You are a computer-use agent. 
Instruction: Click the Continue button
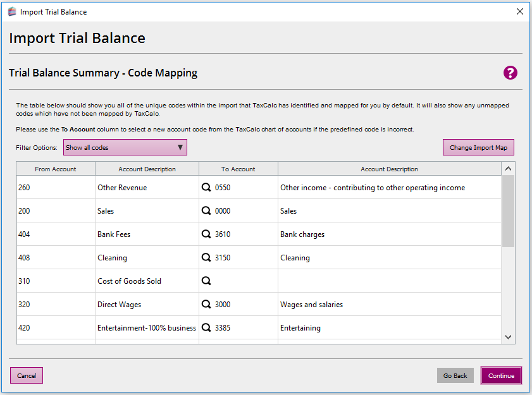(x=501, y=375)
